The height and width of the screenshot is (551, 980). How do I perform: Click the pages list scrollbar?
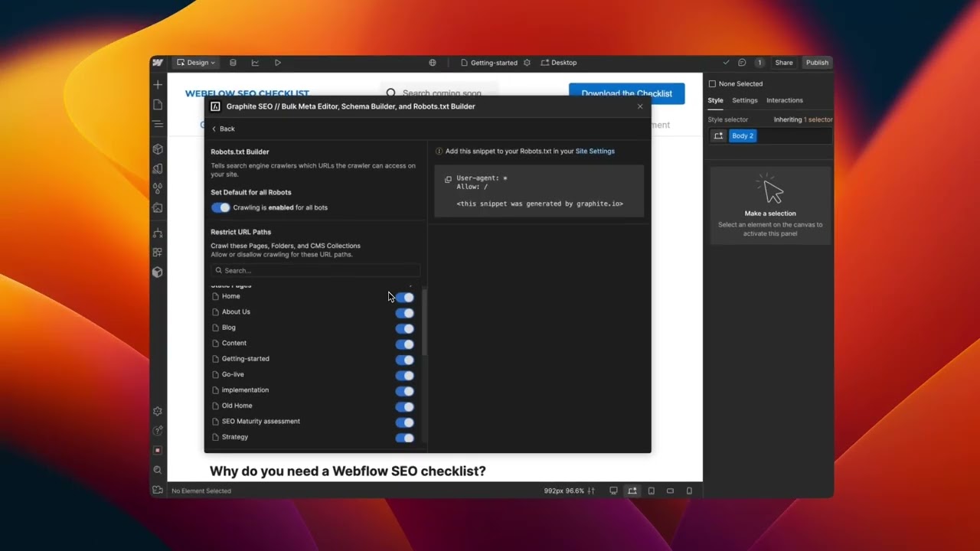[424, 321]
